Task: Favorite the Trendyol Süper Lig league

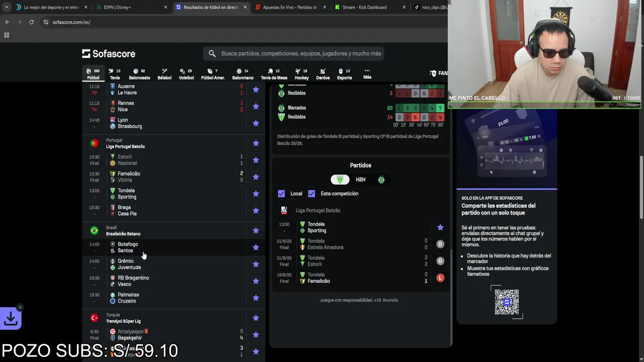Action: tap(256, 318)
